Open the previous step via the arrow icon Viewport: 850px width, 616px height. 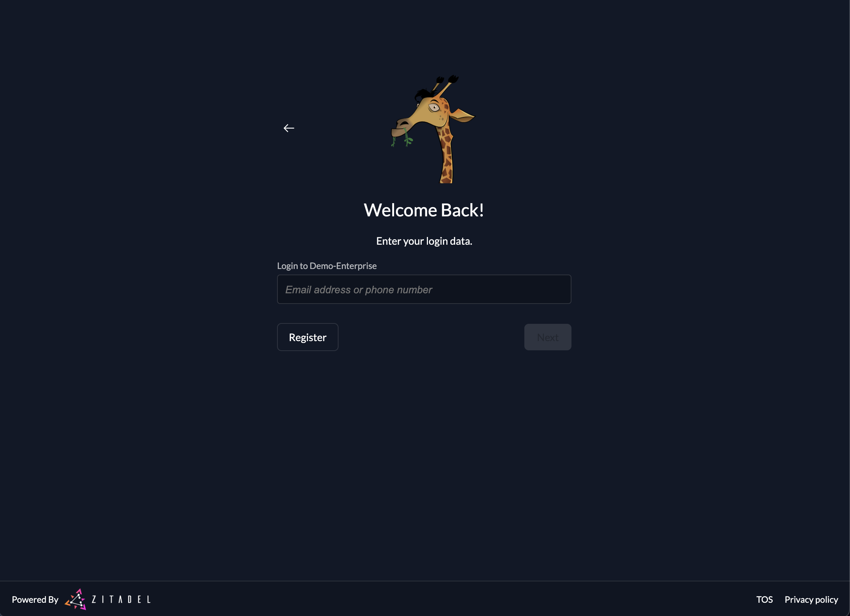[x=289, y=128]
